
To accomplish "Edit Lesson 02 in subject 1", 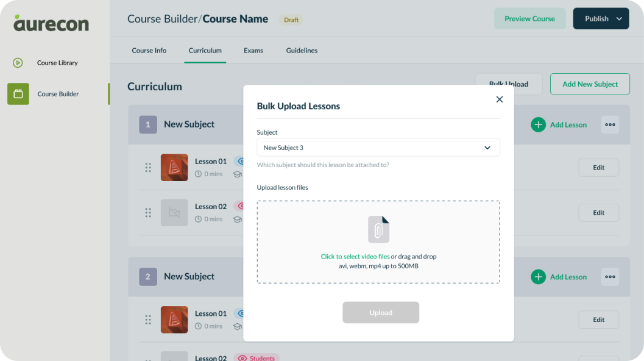I will 598,213.
